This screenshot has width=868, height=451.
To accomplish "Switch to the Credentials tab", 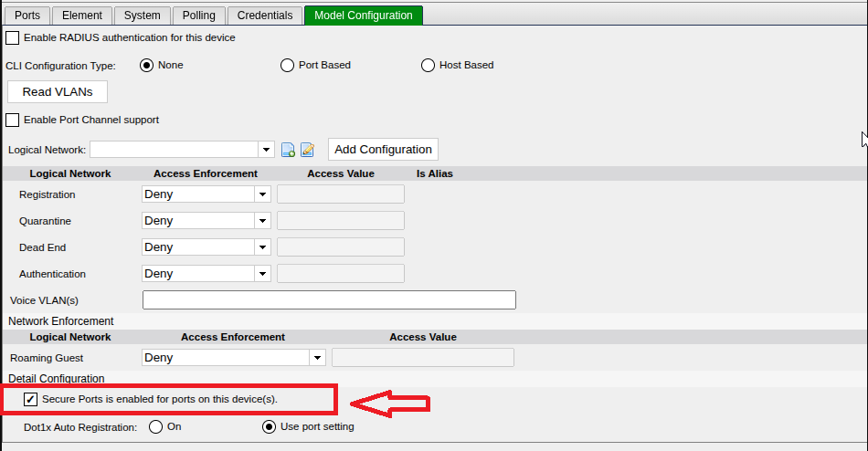I will point(265,16).
